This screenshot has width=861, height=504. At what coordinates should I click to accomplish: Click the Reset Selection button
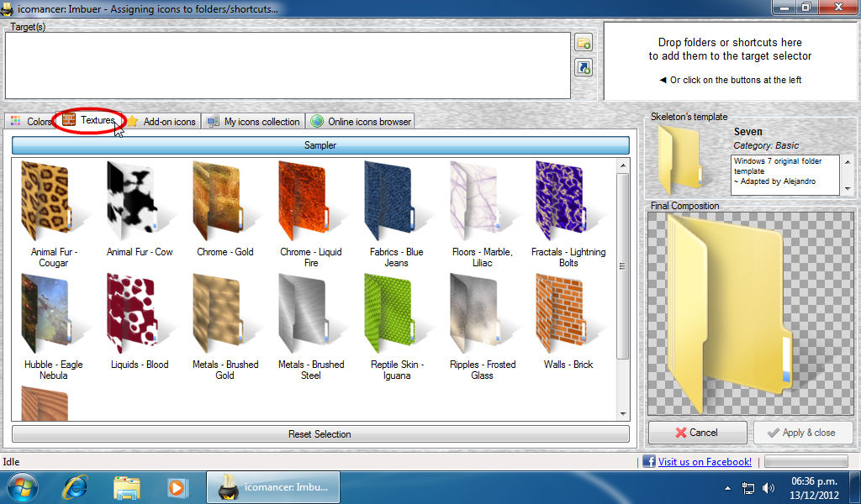(320, 433)
